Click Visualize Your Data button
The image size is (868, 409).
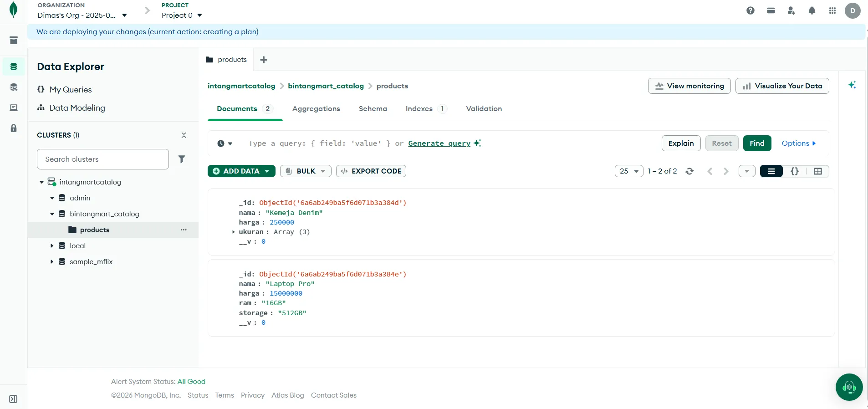point(782,86)
